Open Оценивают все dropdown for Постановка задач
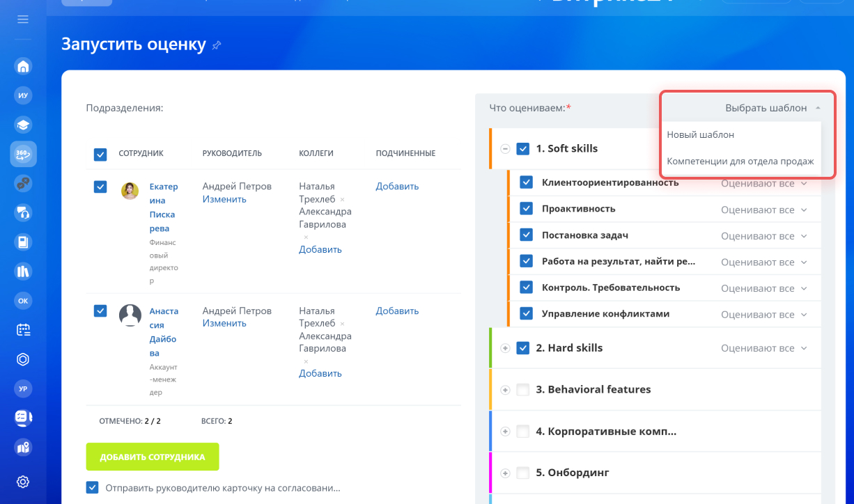Image resolution: width=854 pixels, height=504 pixels. [x=764, y=236]
